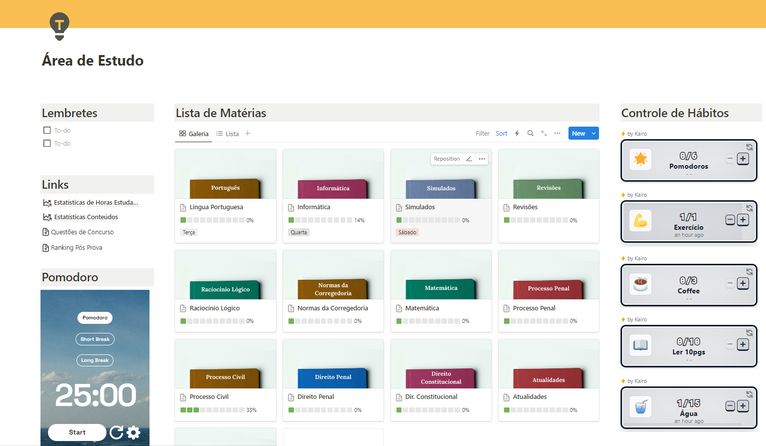Viewport: 766px width, 446px height.
Task: Select Short Break mode in timer
Action: [95, 339]
